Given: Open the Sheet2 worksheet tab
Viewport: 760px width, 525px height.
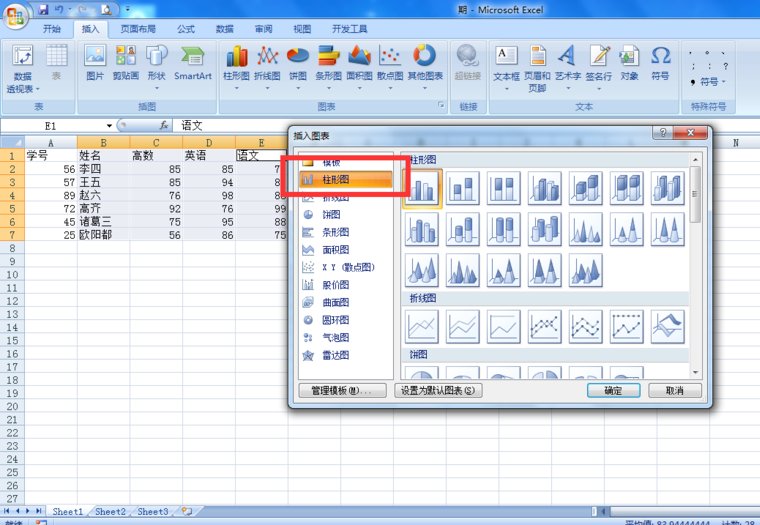Looking at the screenshot, I should pos(110,511).
